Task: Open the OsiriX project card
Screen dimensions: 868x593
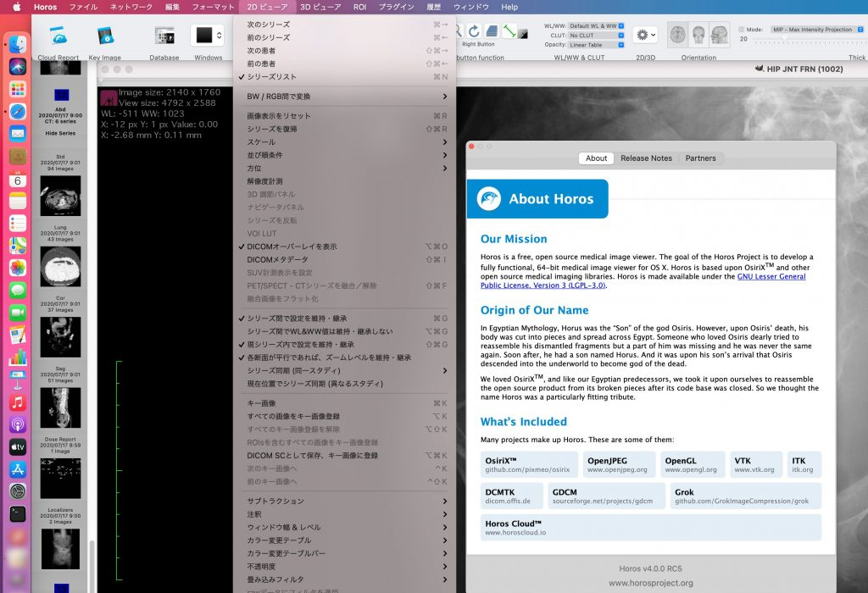Action: coord(529,465)
